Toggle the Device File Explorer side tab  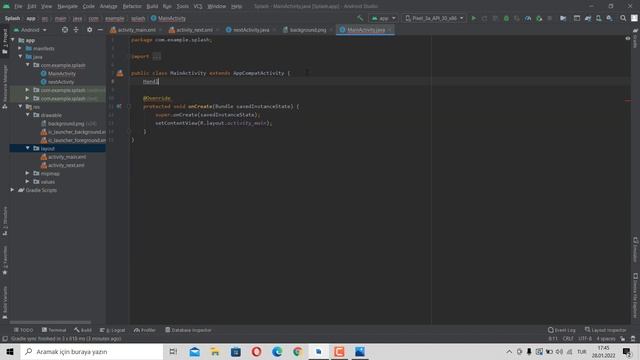click(x=635, y=295)
